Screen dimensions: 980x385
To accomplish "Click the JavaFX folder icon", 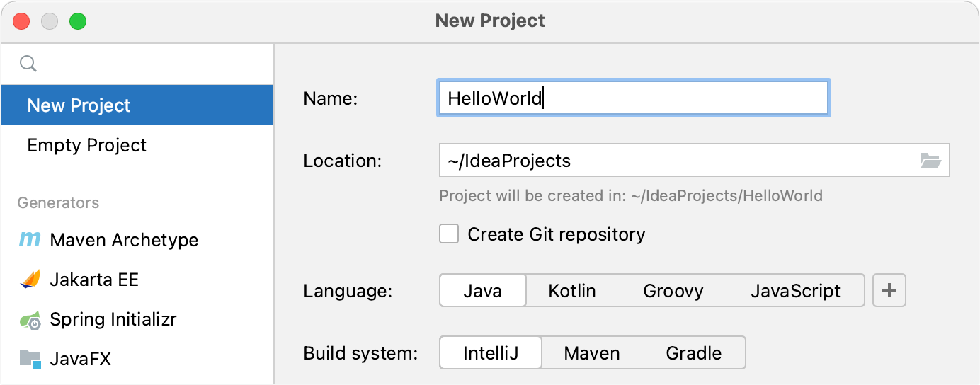I will (x=30, y=359).
